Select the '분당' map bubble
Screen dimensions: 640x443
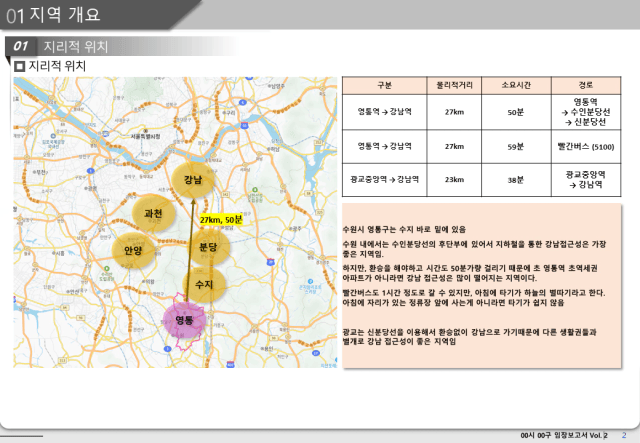[x=208, y=247]
